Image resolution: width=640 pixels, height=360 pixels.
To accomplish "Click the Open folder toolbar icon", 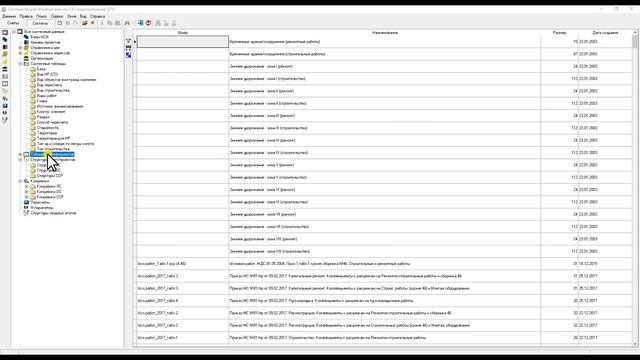I will pos(84,23).
